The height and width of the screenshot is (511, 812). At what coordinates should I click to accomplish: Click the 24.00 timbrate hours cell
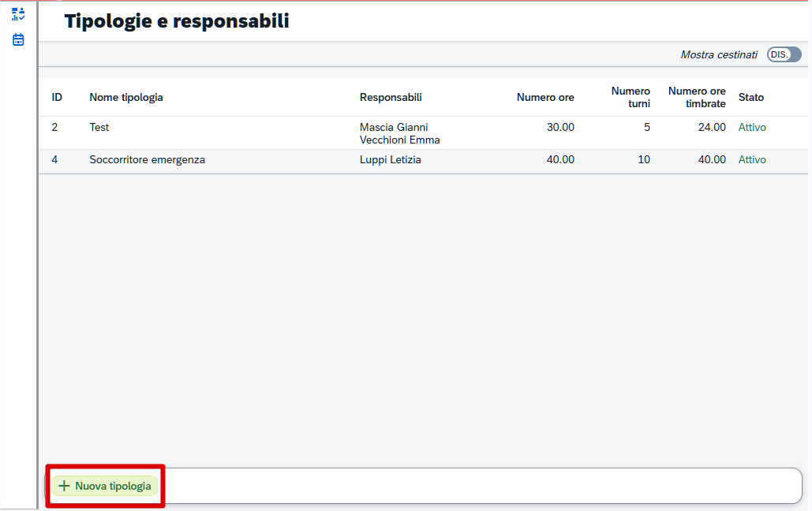[x=712, y=128]
